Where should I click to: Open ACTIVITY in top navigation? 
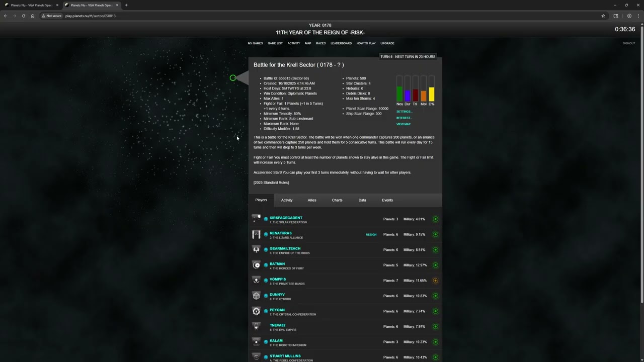(x=294, y=43)
